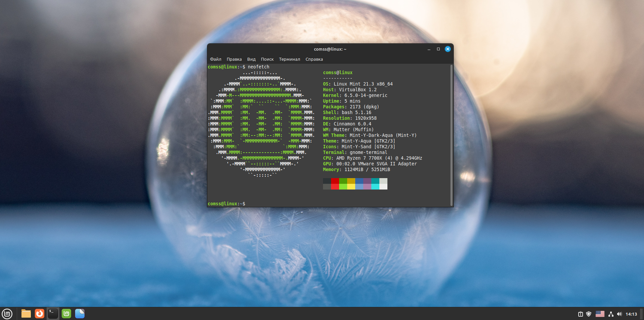The height and width of the screenshot is (320, 644).
Task: Click the empty comss@linux prompt at the bottom
Action: pos(226,204)
